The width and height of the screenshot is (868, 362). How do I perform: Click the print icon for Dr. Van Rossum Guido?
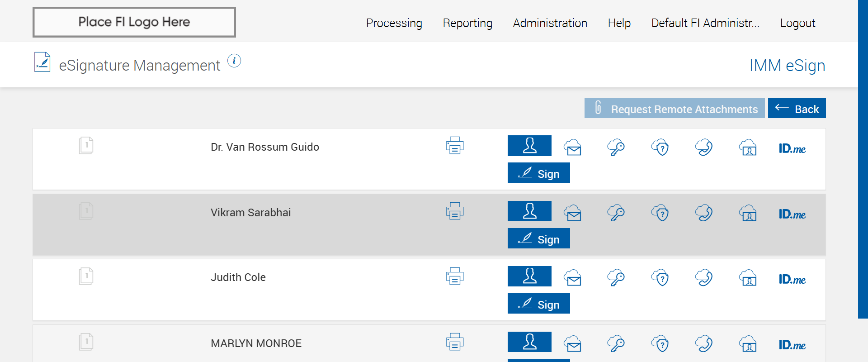(x=455, y=146)
